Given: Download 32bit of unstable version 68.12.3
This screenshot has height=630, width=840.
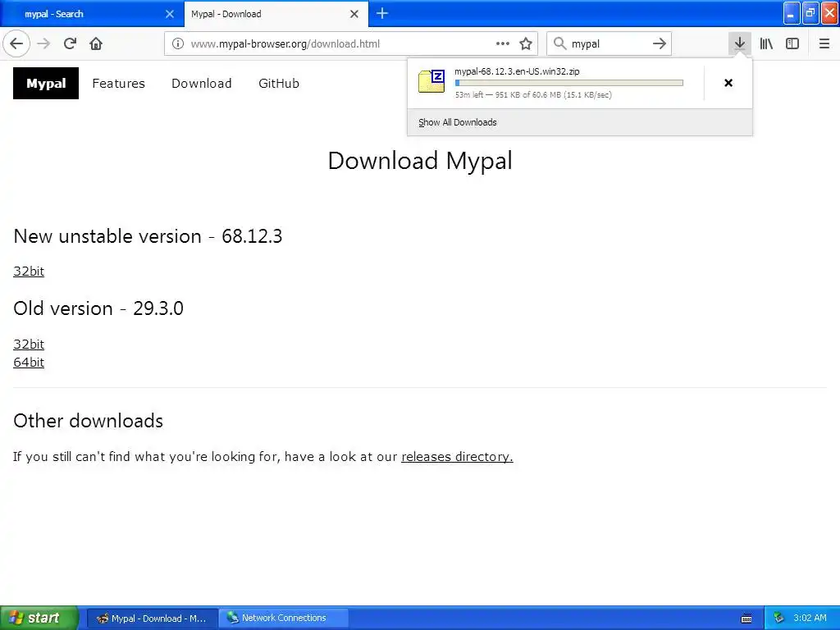Looking at the screenshot, I should 29,271.
